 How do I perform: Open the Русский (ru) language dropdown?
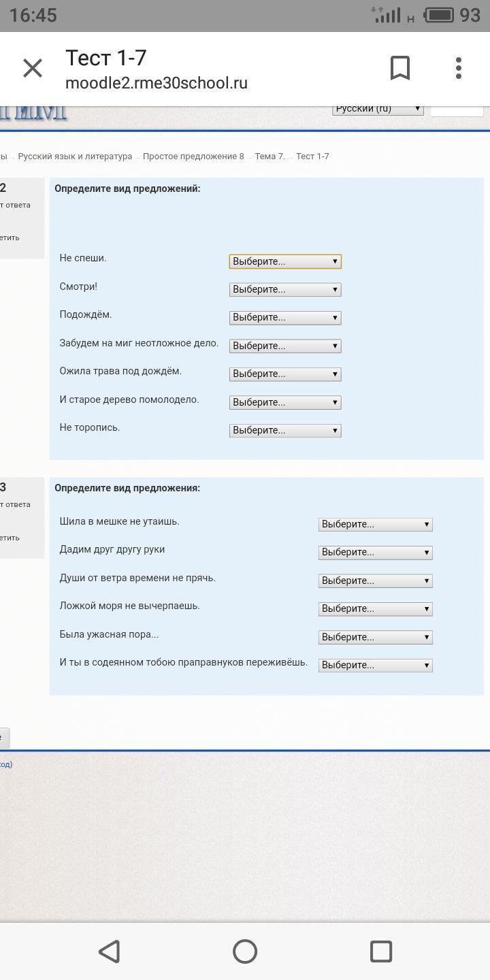point(378,109)
